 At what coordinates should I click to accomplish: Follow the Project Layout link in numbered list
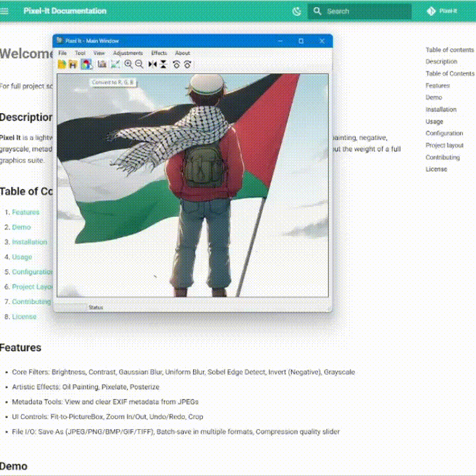tap(32, 286)
